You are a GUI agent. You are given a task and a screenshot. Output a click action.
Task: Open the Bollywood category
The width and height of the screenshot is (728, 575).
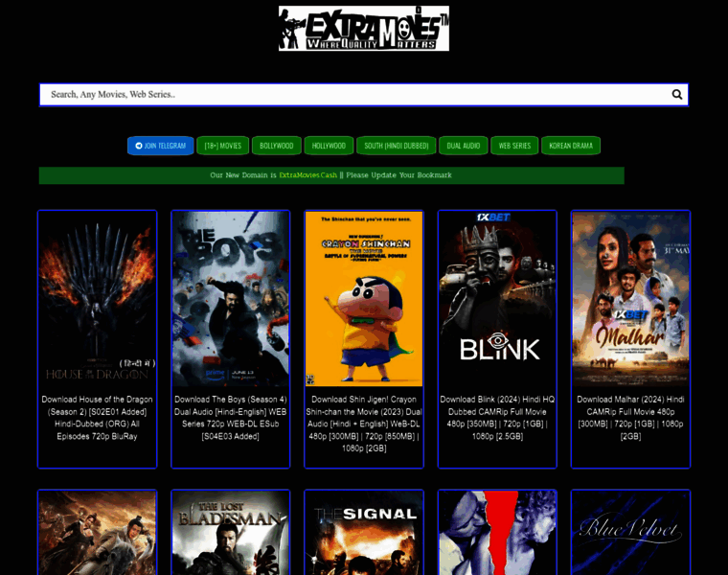click(277, 146)
